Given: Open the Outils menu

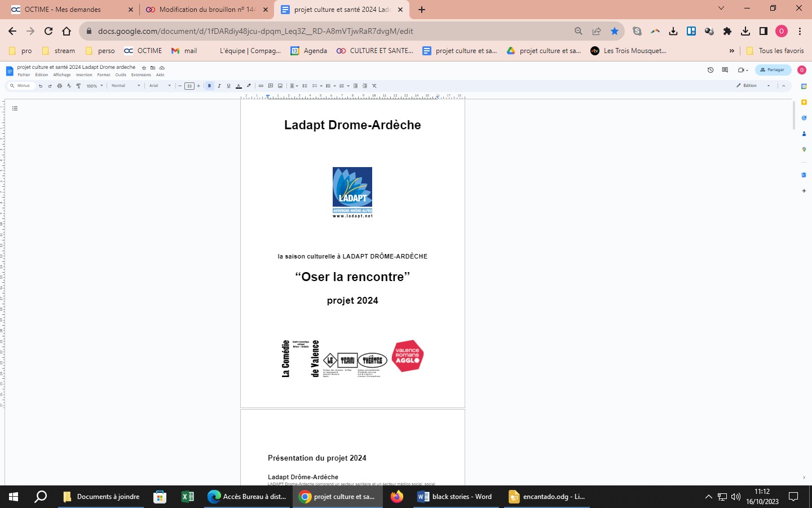Looking at the screenshot, I should coord(121,75).
